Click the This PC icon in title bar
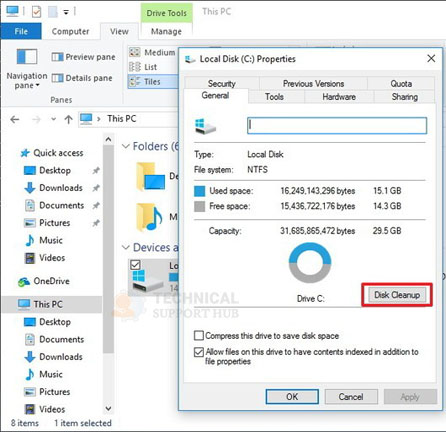This screenshot has width=446, height=432. point(13,11)
